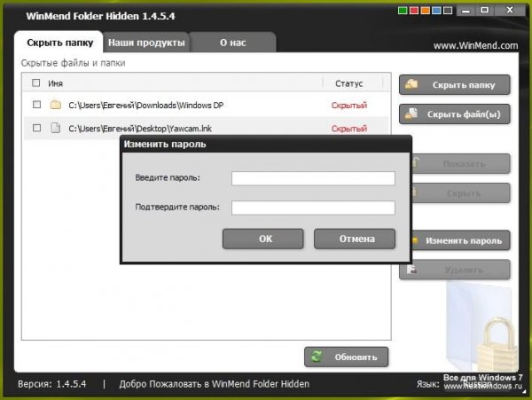The height and width of the screenshot is (400, 532).
Task: Click the Имя column header
Action: 55,83
